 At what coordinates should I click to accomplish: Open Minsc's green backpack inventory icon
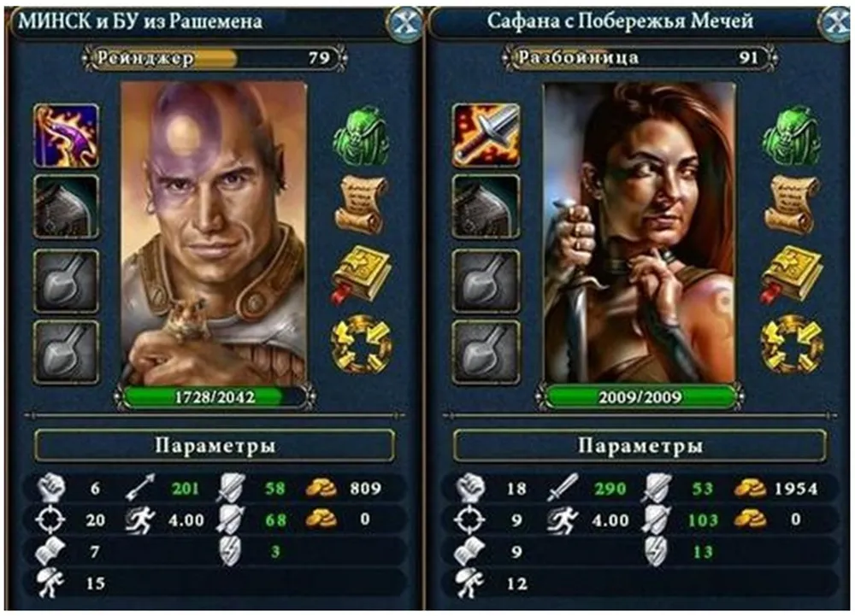pos(361,136)
